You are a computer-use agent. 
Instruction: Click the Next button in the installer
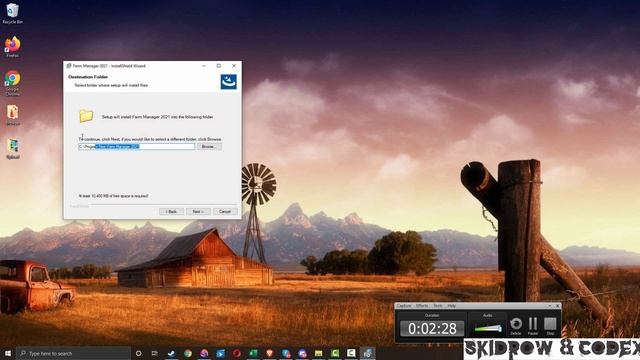[198, 211]
